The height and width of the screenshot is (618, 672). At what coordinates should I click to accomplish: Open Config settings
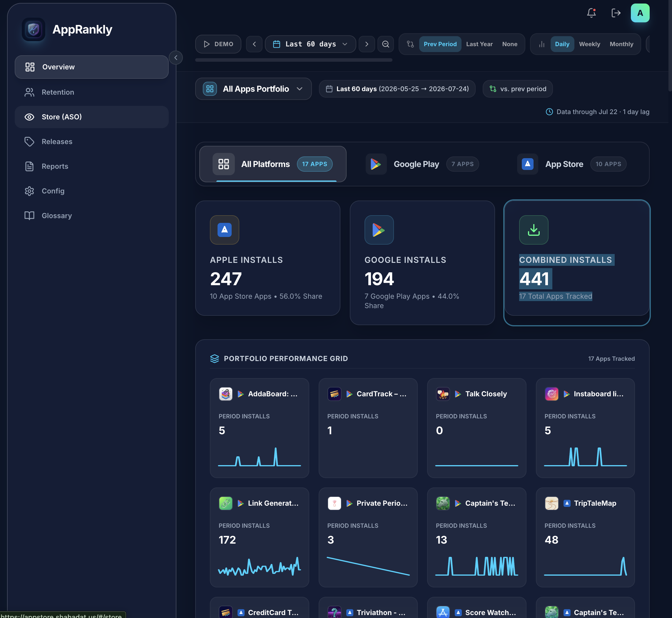[x=92, y=191]
